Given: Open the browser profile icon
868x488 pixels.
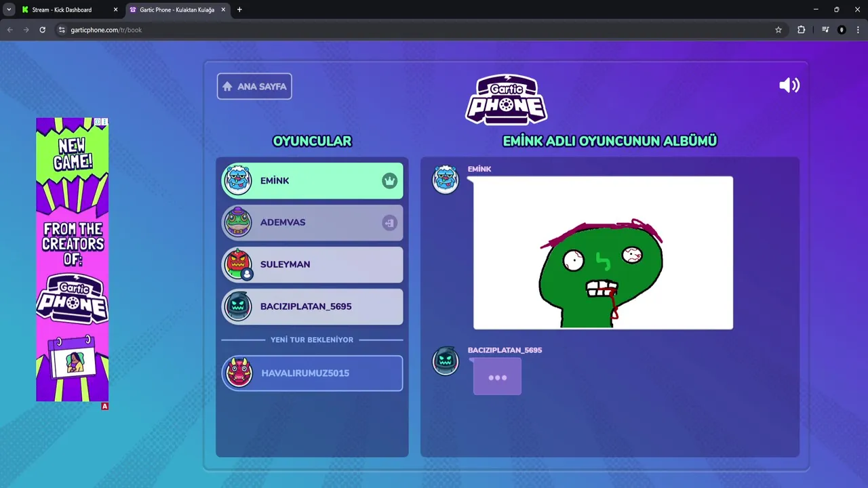Looking at the screenshot, I should pyautogui.click(x=842, y=30).
